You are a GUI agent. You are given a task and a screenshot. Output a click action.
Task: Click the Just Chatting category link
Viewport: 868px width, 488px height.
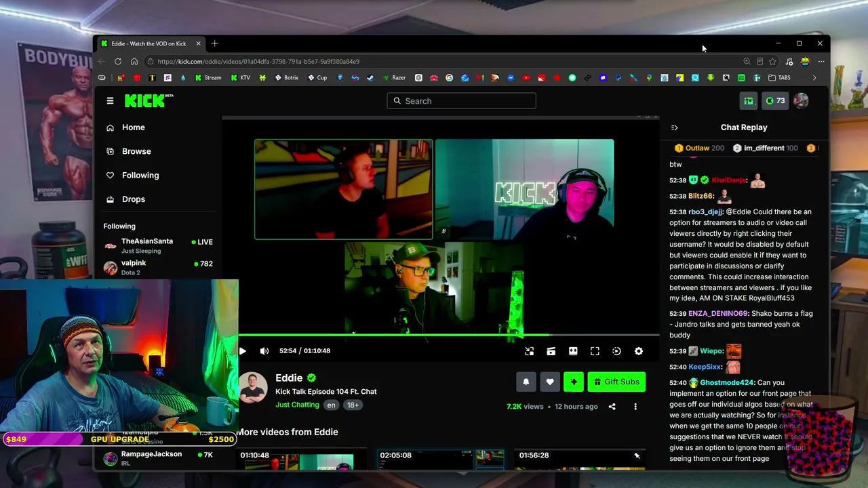[297, 405]
